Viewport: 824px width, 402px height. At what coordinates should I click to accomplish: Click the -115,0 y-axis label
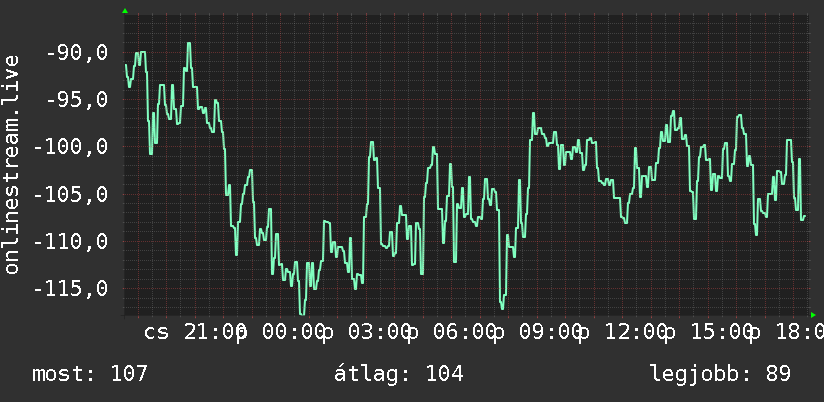tap(71, 289)
